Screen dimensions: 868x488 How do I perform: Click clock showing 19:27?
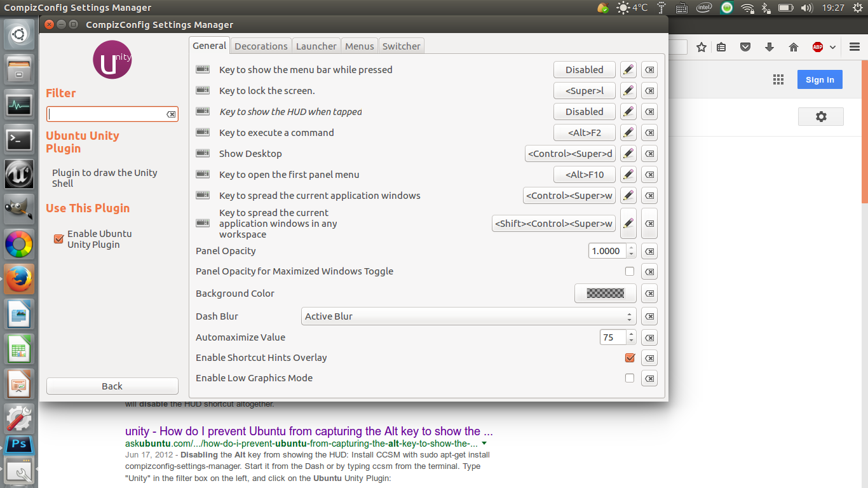tap(833, 8)
